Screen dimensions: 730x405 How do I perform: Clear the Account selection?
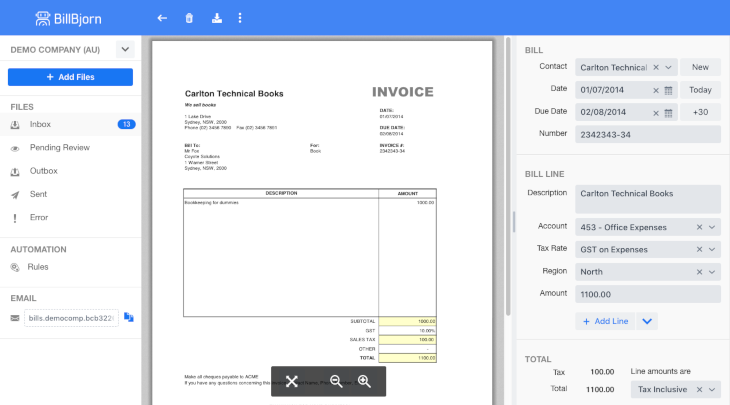(x=699, y=227)
